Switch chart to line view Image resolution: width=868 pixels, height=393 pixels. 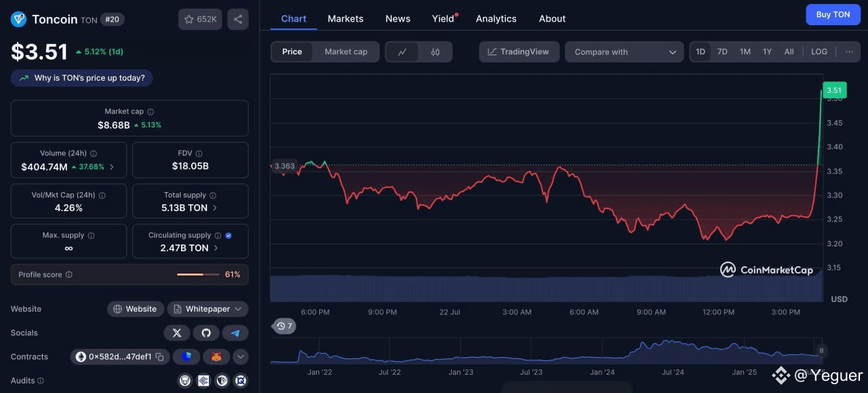(x=402, y=52)
